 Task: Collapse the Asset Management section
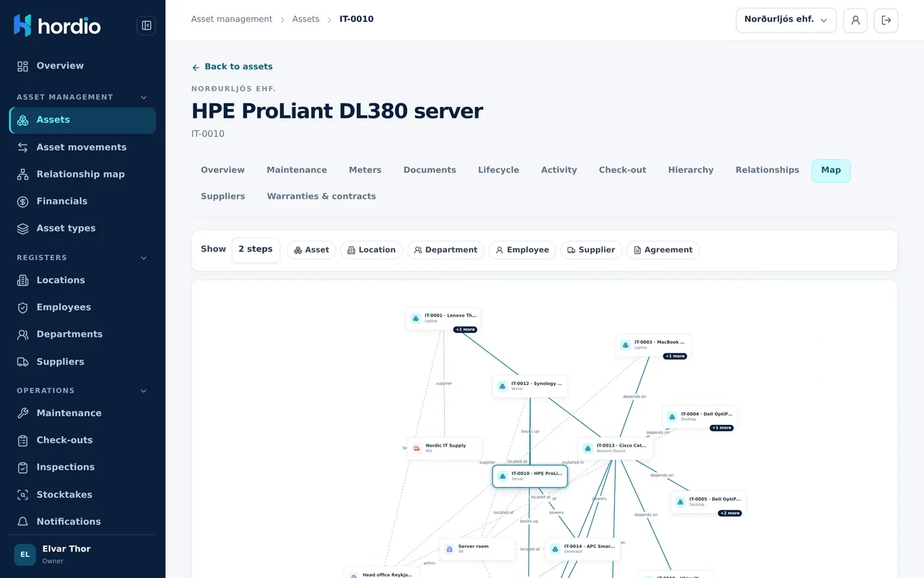click(x=144, y=98)
